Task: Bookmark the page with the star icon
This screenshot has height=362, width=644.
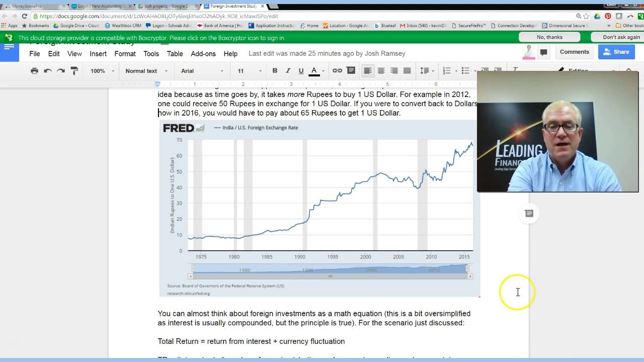Action: pos(586,16)
